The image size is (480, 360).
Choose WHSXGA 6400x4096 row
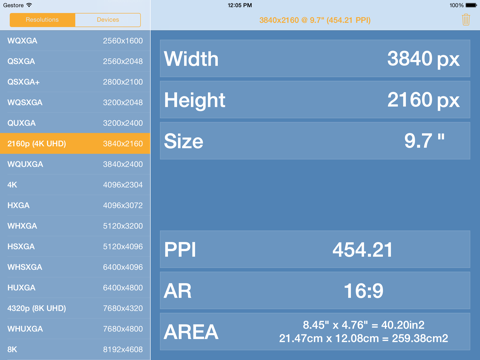point(75,267)
